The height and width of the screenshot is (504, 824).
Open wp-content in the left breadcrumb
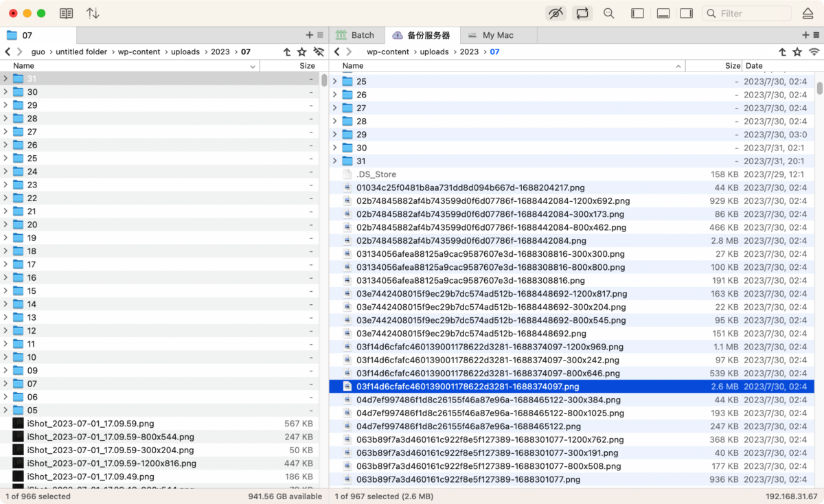[138, 51]
